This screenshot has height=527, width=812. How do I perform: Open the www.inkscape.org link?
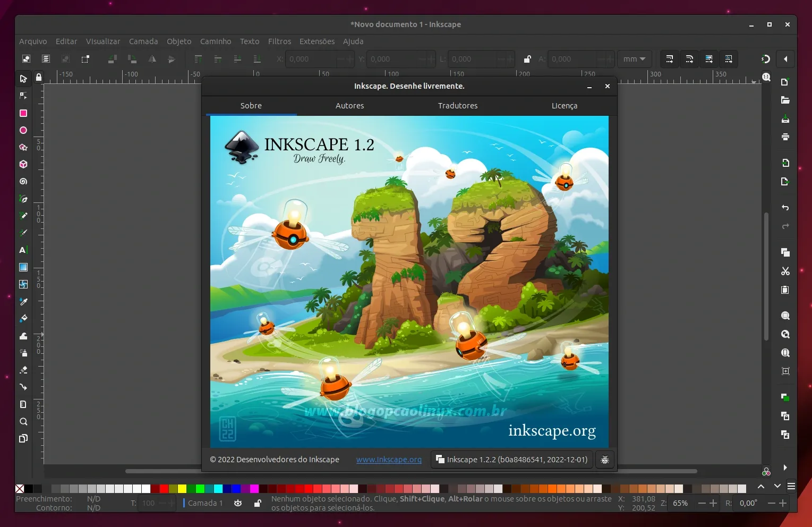389,460
